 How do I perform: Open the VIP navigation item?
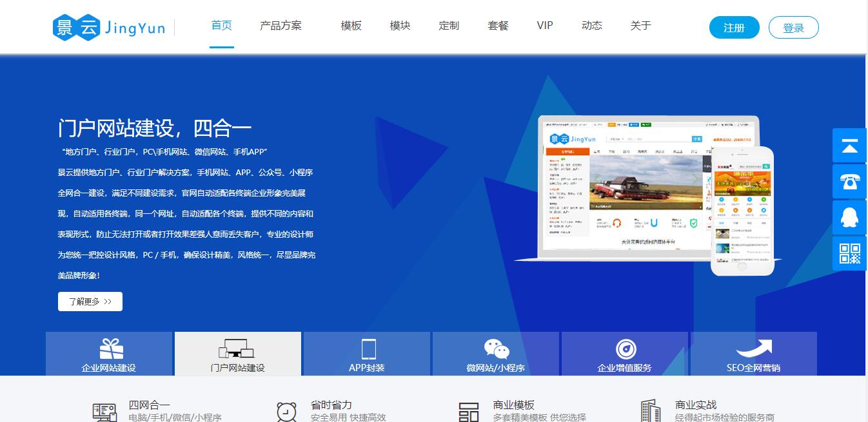pos(545,26)
